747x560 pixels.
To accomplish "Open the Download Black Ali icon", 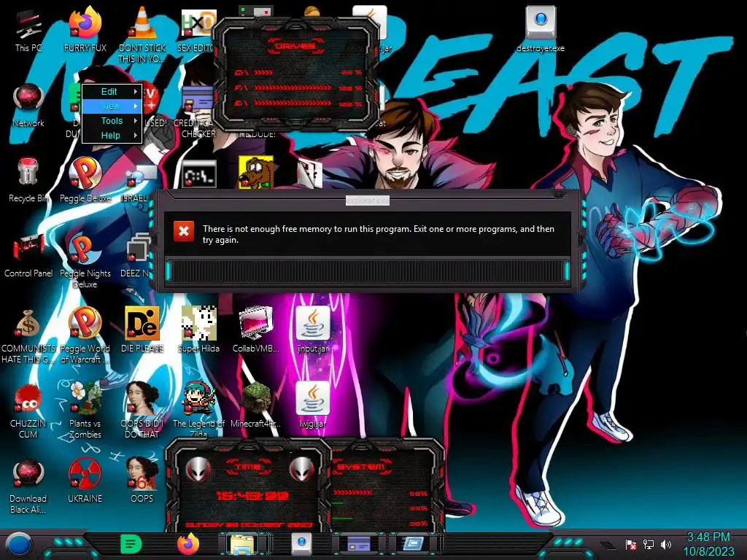I will click(x=28, y=486).
